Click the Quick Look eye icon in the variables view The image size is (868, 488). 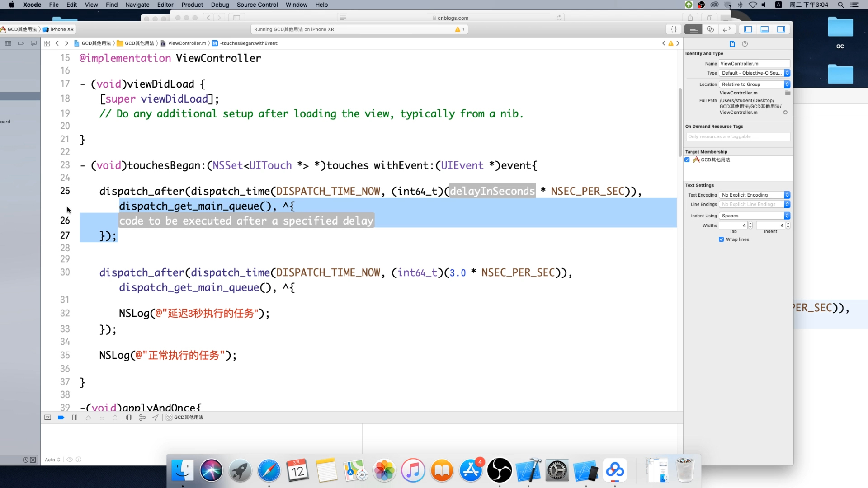pos(70,460)
